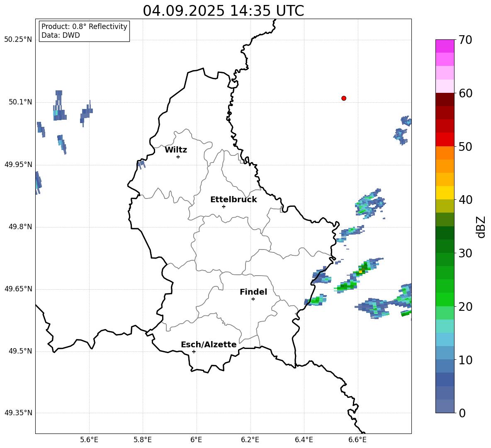Click the yellow high-reflectivity core near 6.6°E
The image size is (491, 448).
pyautogui.click(x=361, y=271)
